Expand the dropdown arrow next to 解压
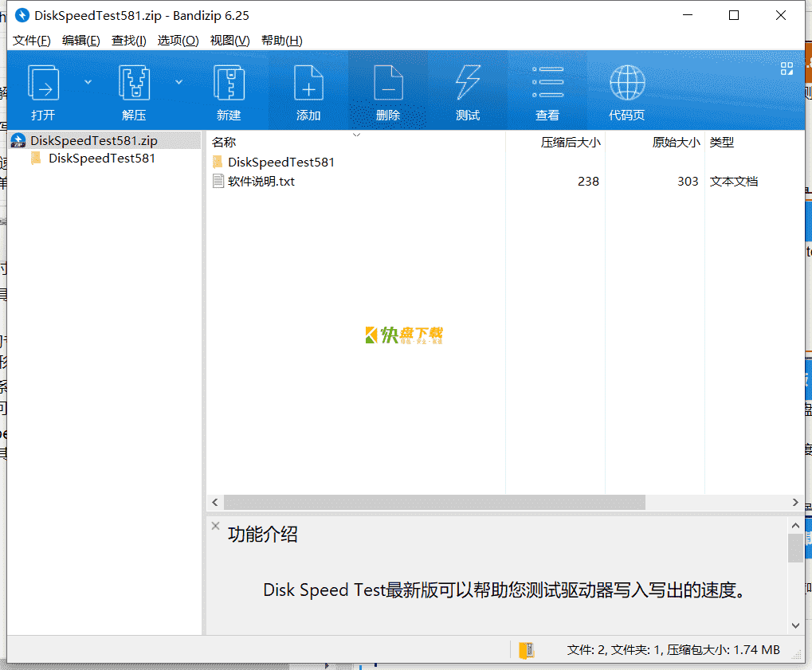Viewport: 812px width, 670px height. pyautogui.click(x=178, y=82)
